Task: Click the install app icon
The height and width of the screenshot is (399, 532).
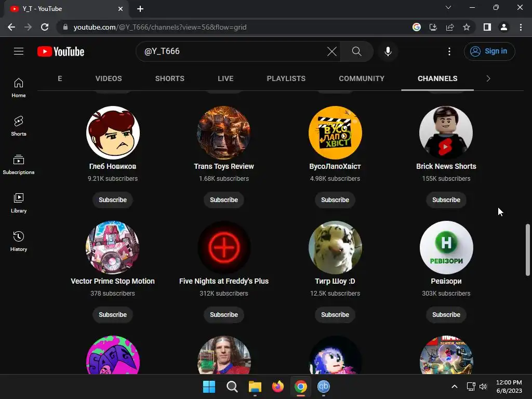Action: coord(433,27)
